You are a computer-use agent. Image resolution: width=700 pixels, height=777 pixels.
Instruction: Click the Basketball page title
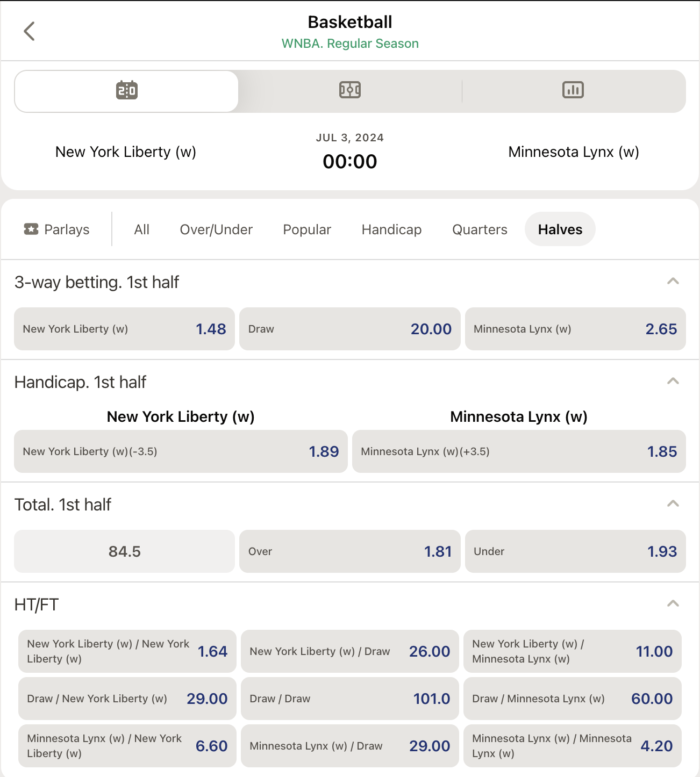click(350, 22)
